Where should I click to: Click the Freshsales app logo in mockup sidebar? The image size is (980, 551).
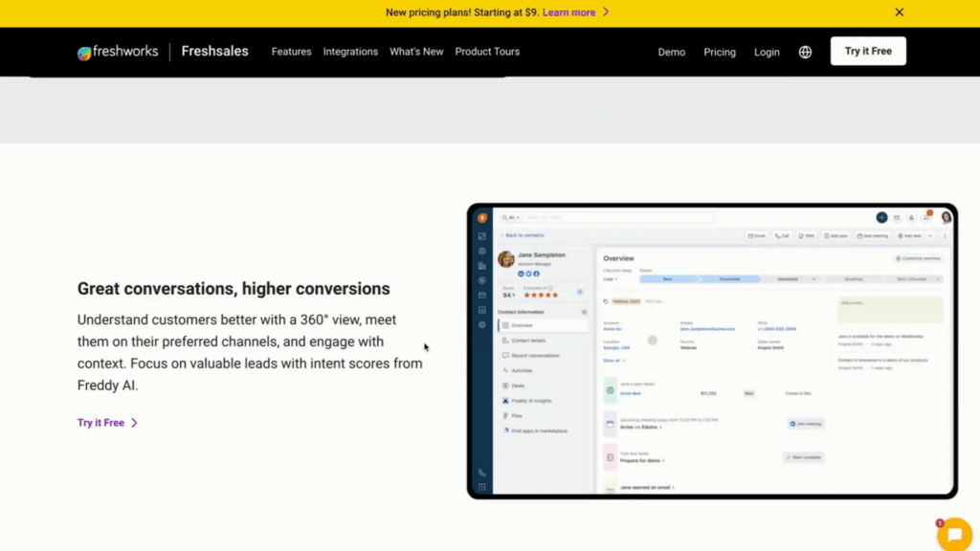(482, 218)
